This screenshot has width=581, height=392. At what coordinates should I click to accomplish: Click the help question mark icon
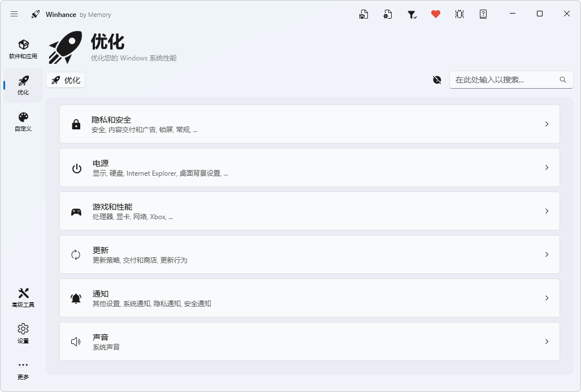[483, 14]
